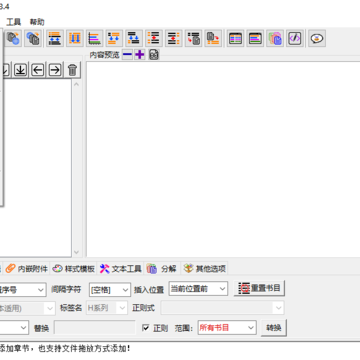The width and height of the screenshot is (360, 360).
Task: Click the list scrollbar down arrow
Action: point(76,252)
